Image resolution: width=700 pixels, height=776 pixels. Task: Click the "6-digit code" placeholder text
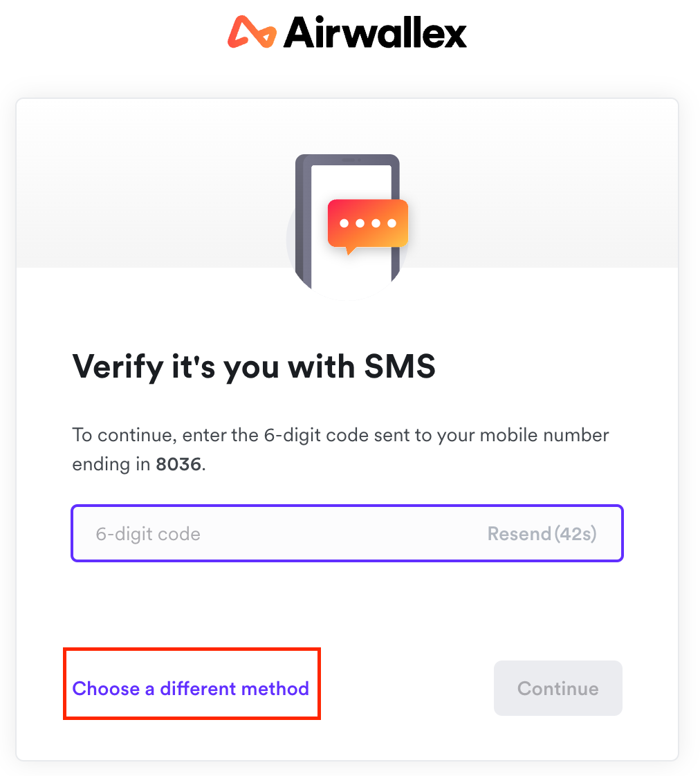click(148, 534)
